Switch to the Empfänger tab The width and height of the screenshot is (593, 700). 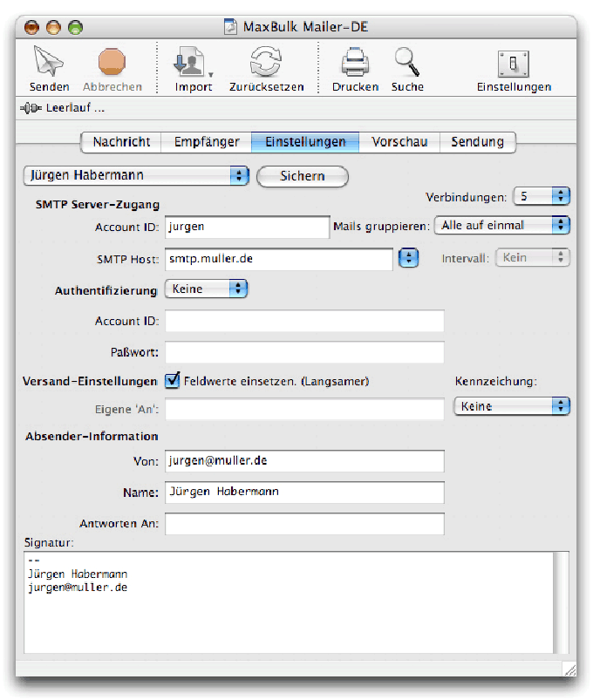(x=207, y=142)
